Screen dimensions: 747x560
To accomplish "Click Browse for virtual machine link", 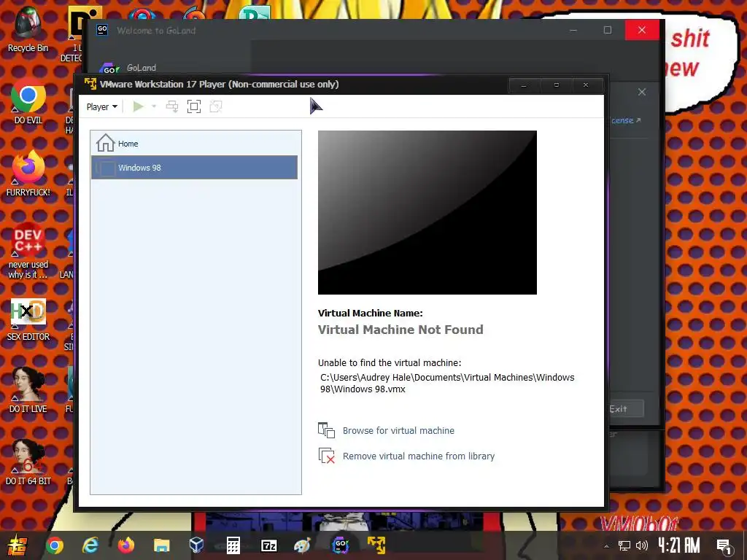I will tap(398, 430).
